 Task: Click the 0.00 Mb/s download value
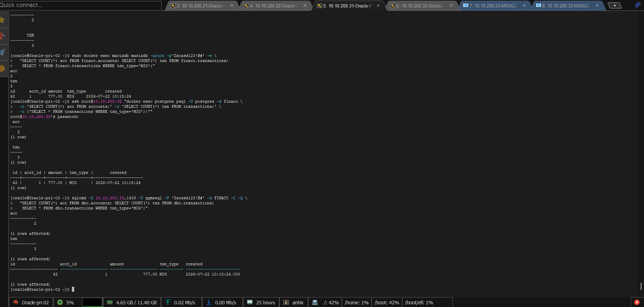pos(226,303)
